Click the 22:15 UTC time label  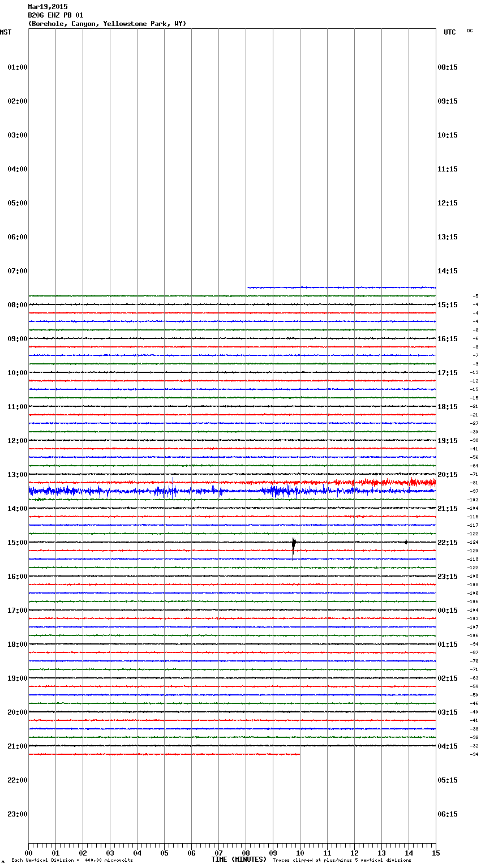tap(448, 543)
